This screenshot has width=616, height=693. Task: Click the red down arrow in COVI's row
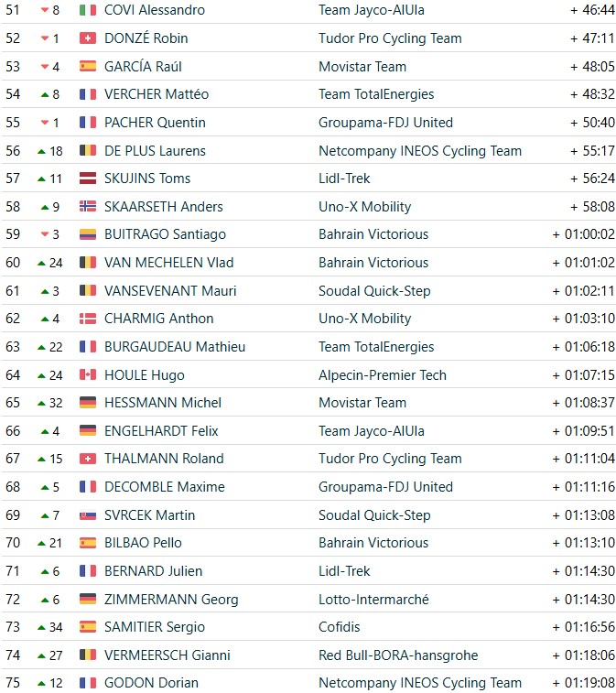click(45, 10)
